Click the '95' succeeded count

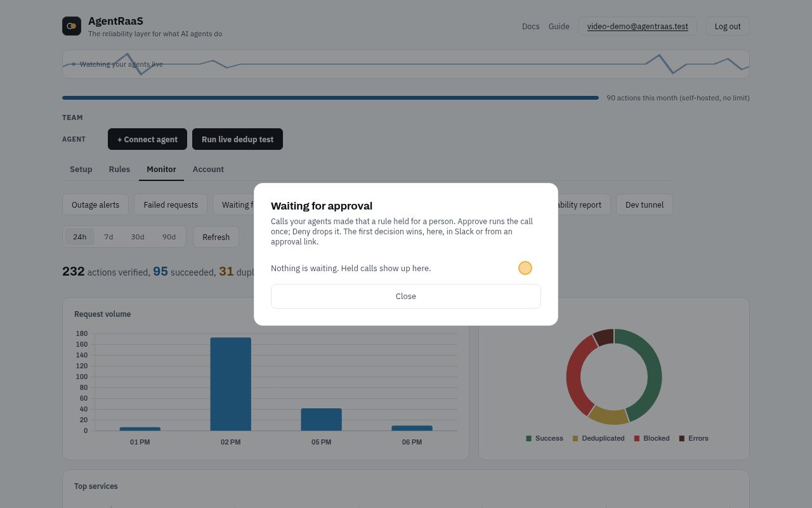pyautogui.click(x=160, y=271)
